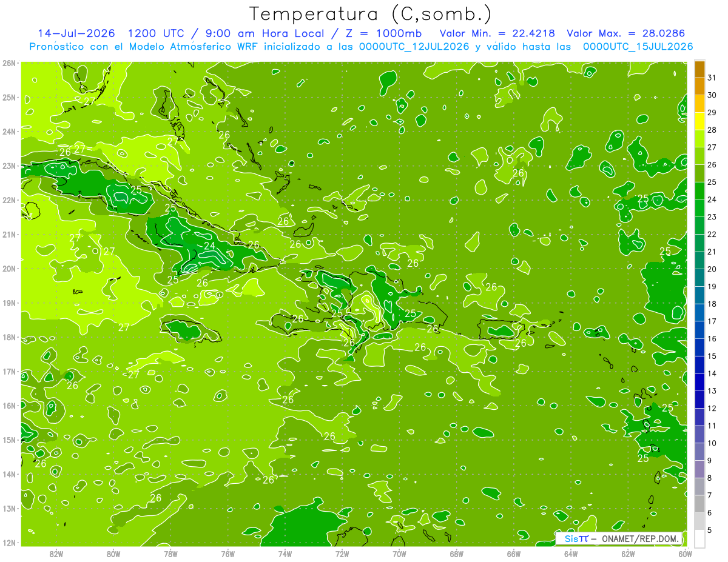Image resolution: width=728 pixels, height=562 pixels.
Task: Click the 'Temperatura (C,somb.)' chart title
Action: pos(370,14)
